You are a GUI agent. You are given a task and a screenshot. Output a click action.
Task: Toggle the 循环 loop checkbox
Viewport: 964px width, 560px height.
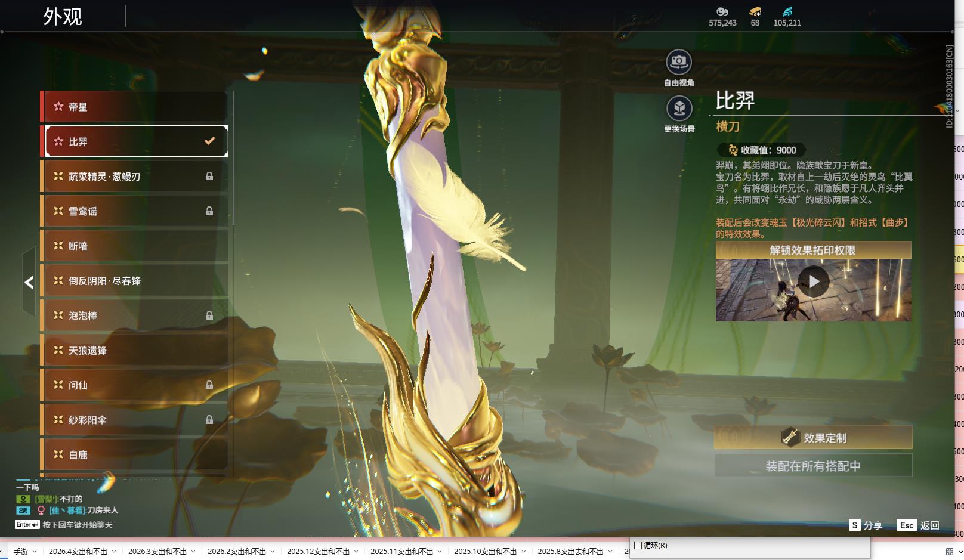pos(638,545)
